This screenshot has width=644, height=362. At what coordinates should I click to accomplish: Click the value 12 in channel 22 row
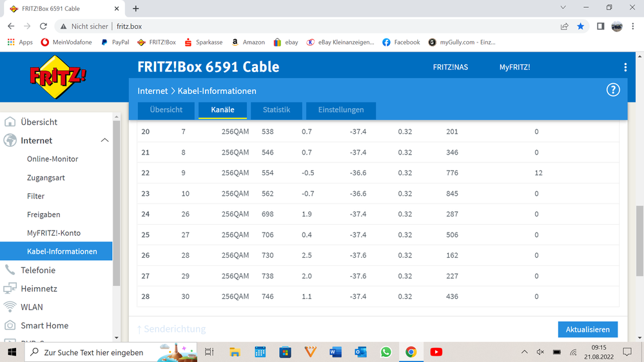(538, 173)
